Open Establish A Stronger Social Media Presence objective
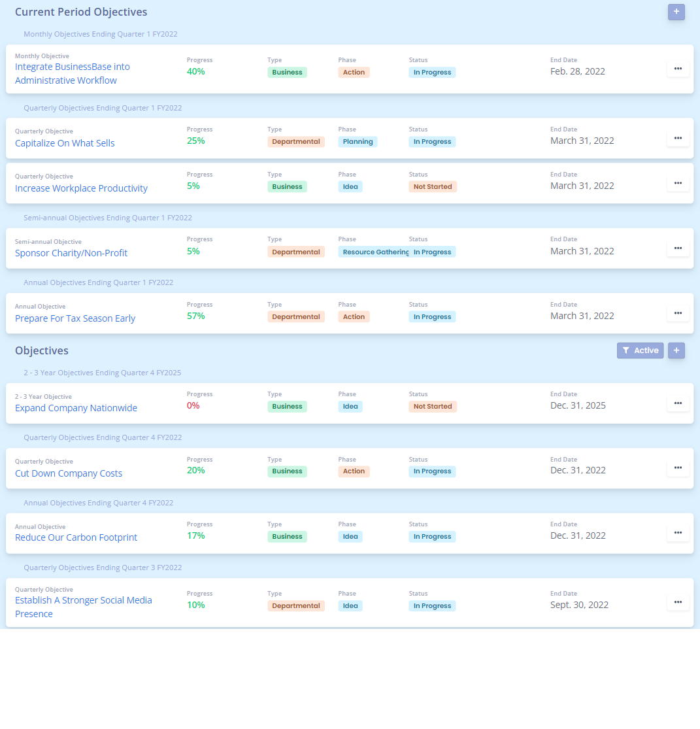This screenshot has width=700, height=729. point(84,607)
